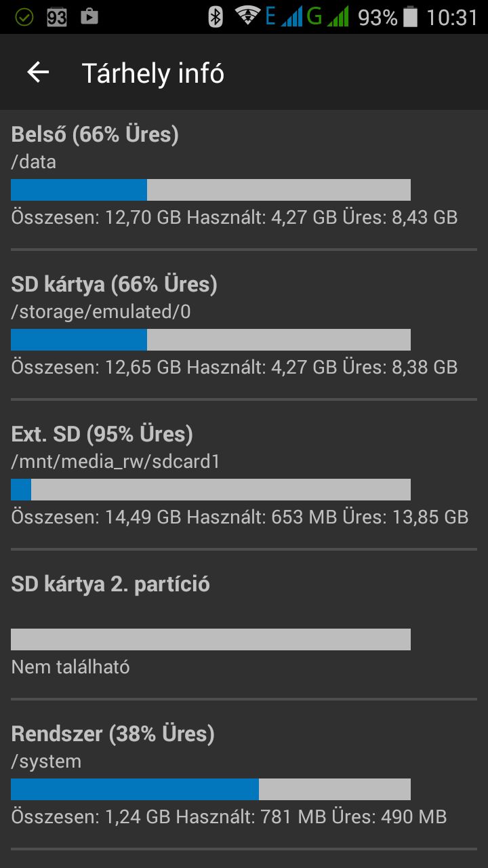Tap the blue E network signal icon
Image resolution: width=488 pixels, height=868 pixels.
coord(284,17)
